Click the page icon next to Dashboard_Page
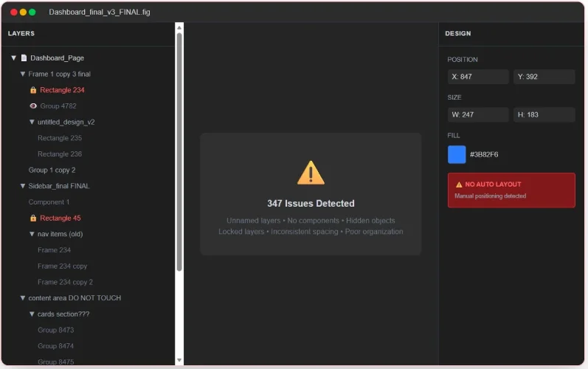 coord(24,58)
